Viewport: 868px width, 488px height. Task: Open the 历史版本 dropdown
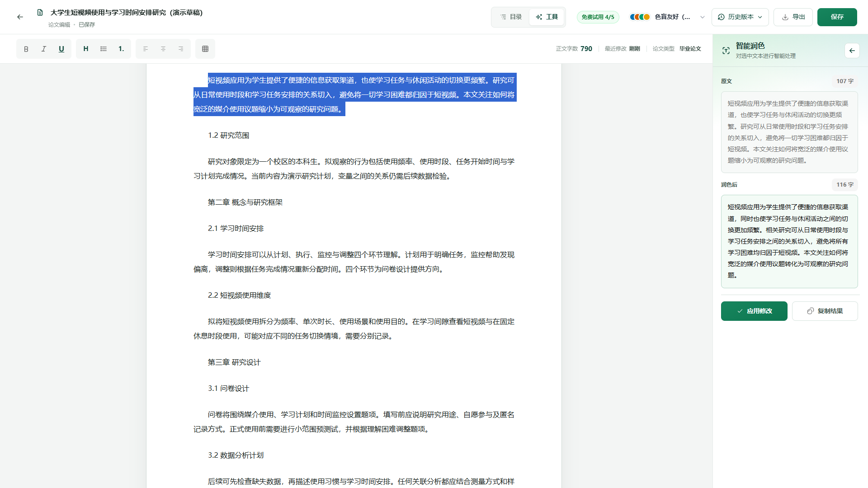(x=740, y=17)
